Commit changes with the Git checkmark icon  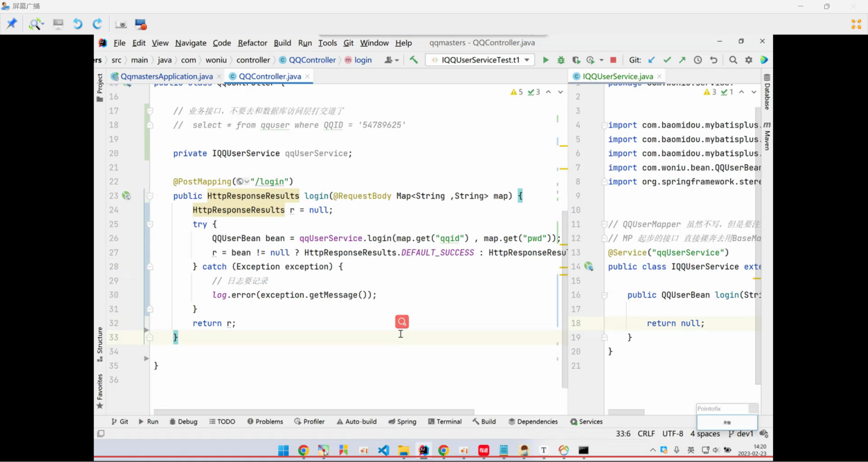tap(667, 60)
